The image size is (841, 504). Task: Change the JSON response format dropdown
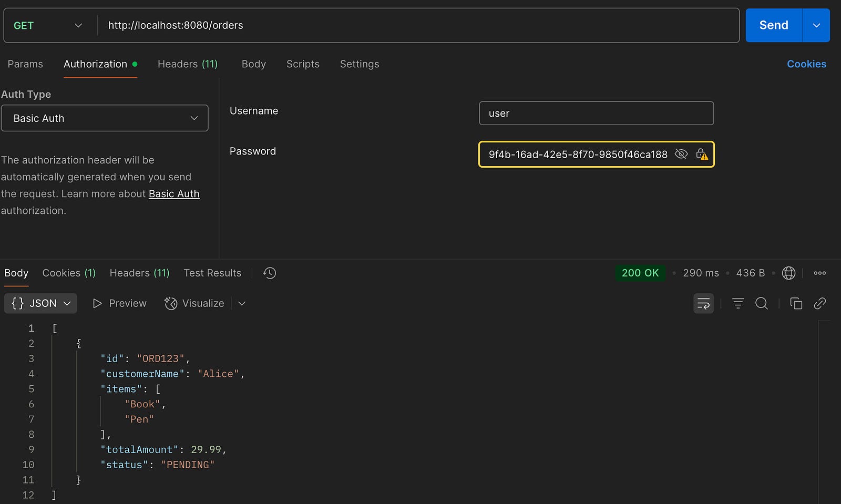(x=41, y=303)
